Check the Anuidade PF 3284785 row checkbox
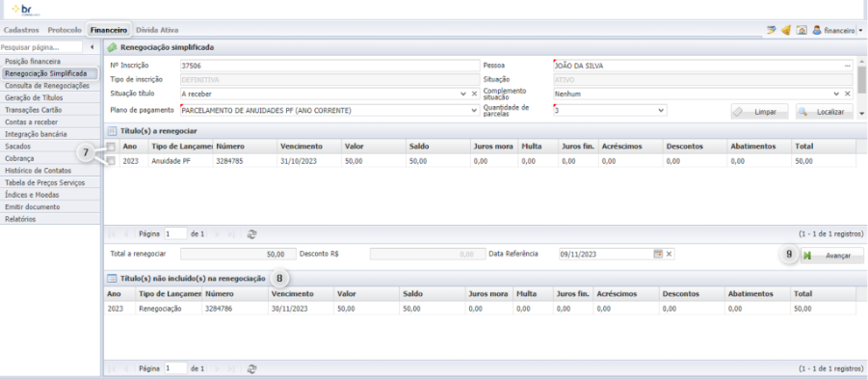 click(111, 161)
